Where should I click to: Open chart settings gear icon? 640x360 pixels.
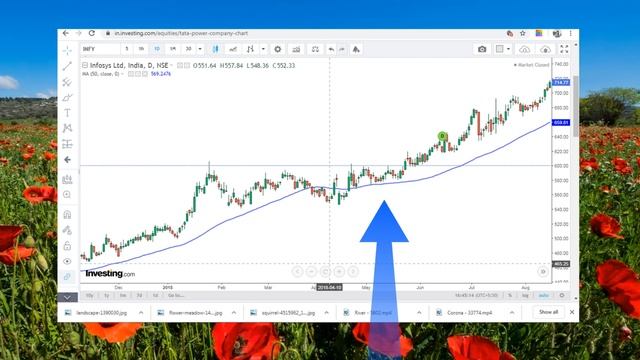coord(278,49)
